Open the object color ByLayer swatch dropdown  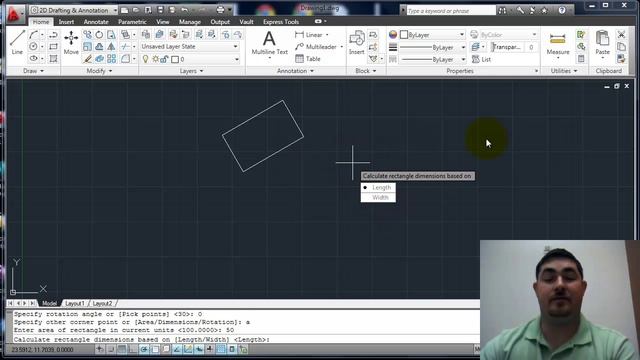(x=432, y=35)
